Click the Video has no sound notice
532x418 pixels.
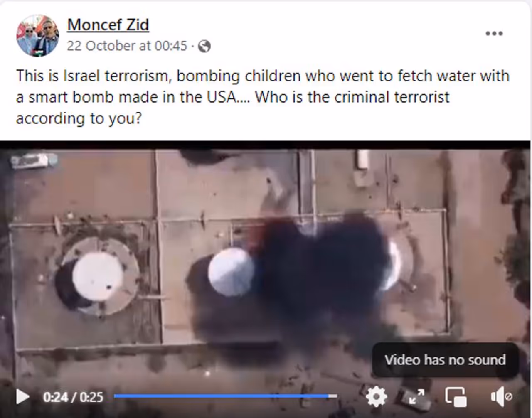click(445, 360)
